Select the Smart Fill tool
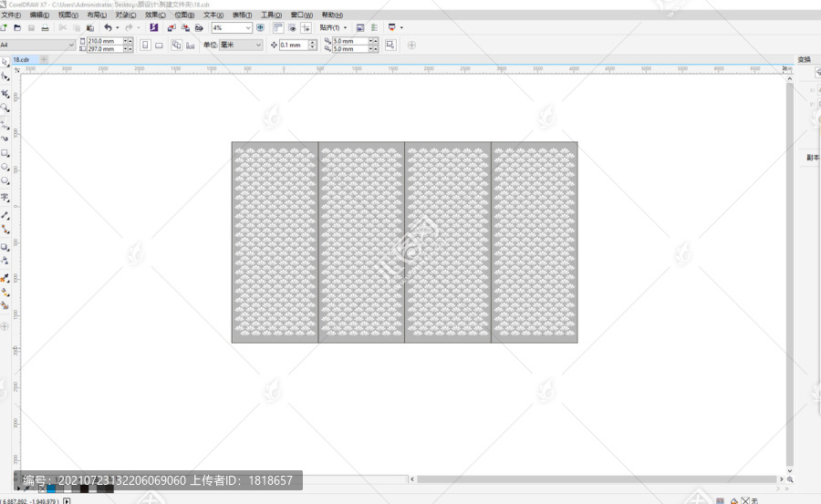 [x=5, y=305]
